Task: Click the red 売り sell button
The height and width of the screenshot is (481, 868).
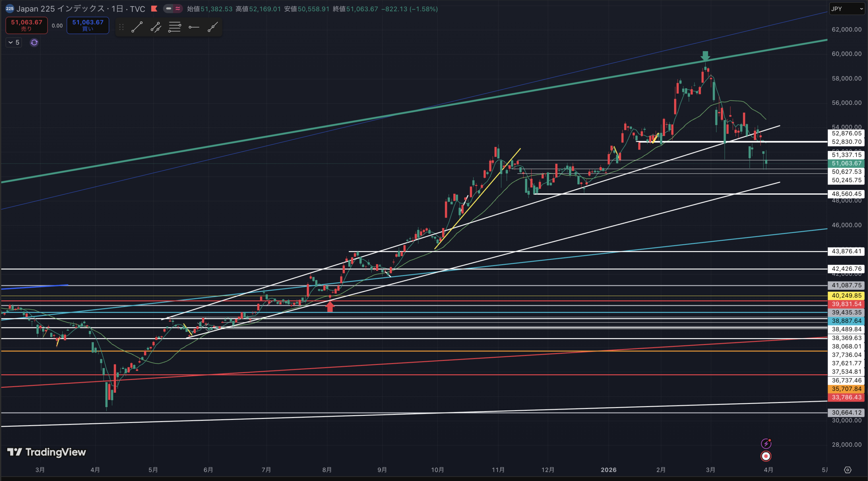Action: click(26, 25)
